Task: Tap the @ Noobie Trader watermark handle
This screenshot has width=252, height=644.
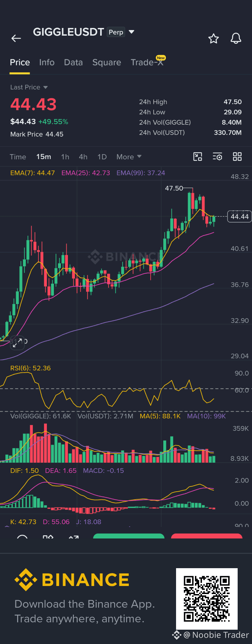Action: tap(216, 635)
